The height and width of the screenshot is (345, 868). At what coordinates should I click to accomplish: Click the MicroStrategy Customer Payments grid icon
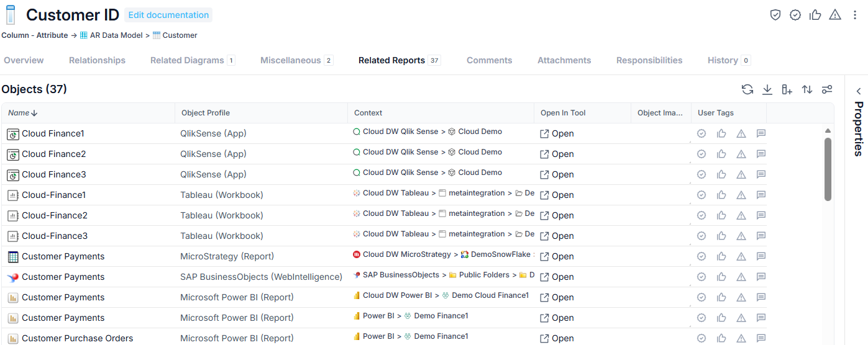(13, 257)
